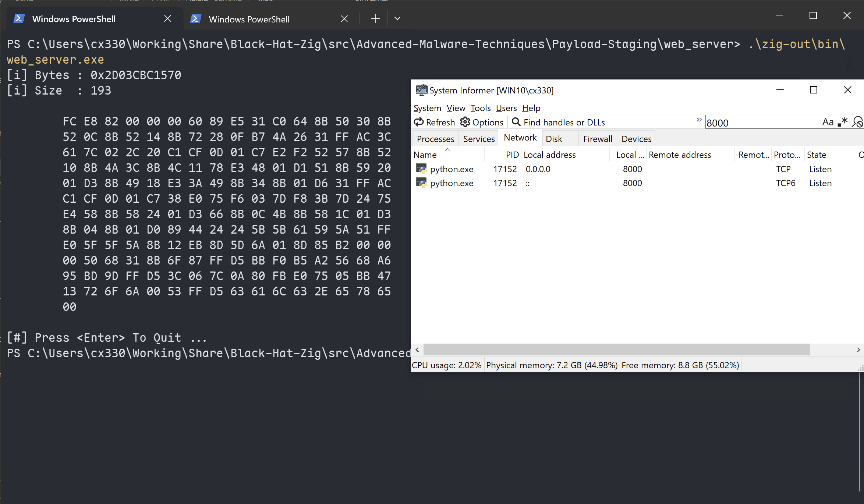Toggle case-sensitive search (Aa) in search box
Image resolution: width=864 pixels, height=504 pixels.
pyautogui.click(x=828, y=122)
